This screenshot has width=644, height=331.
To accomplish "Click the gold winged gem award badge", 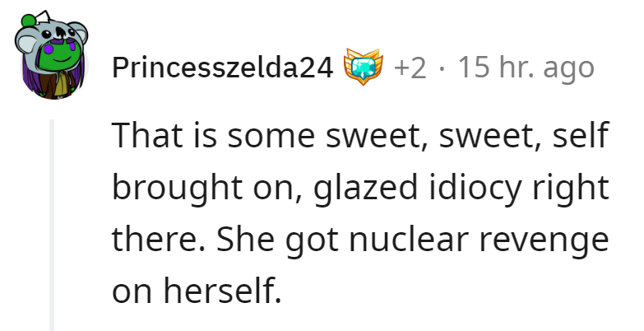I will point(363,66).
